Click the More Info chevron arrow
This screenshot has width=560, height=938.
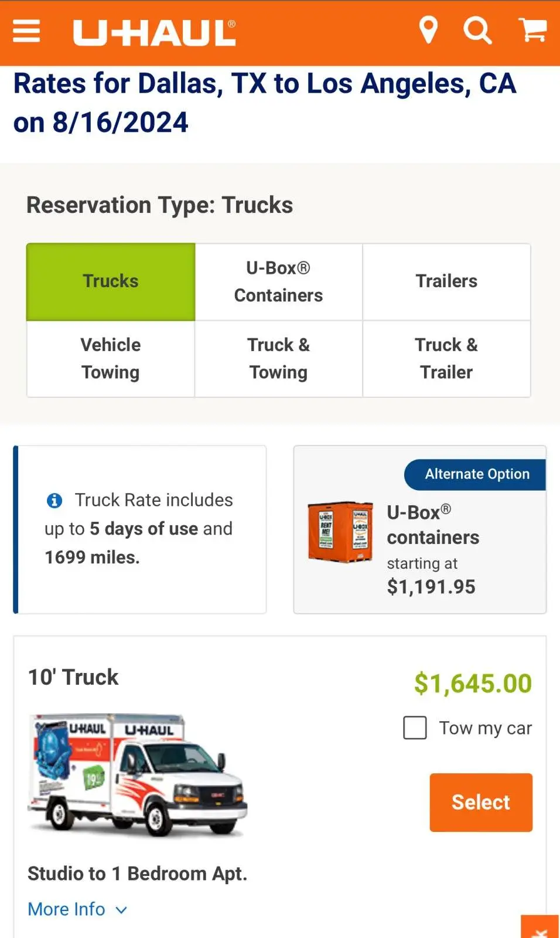121,910
